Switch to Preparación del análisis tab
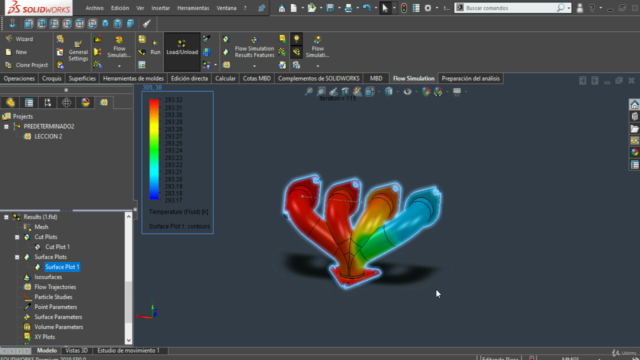 click(x=470, y=78)
